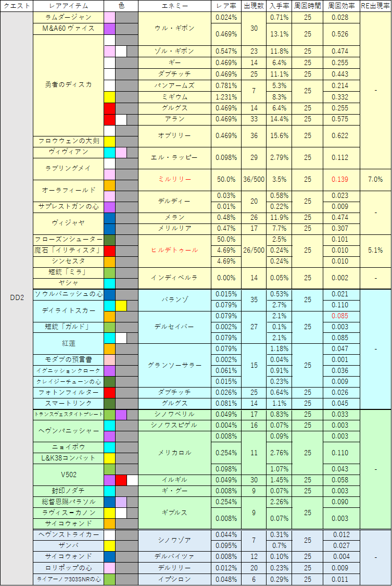
Task: Click the 勇者のディスカ item cell
Action: point(68,85)
